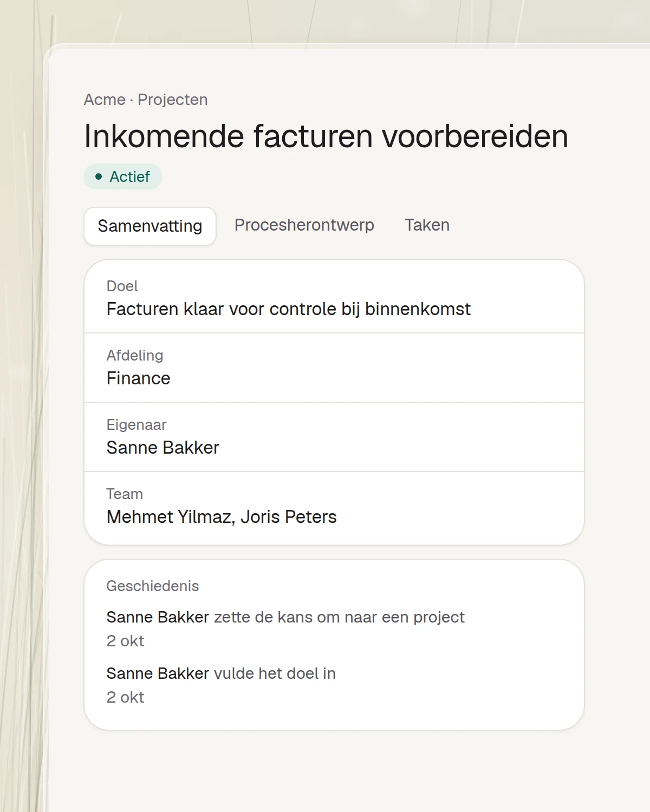
Task: Select the project title Inkomende facturen voorbereiden
Action: [x=326, y=136]
